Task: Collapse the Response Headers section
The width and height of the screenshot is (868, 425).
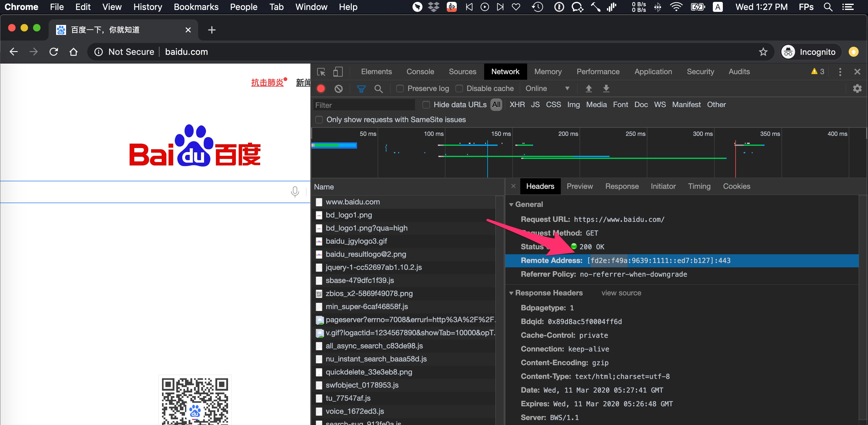Action: point(511,293)
